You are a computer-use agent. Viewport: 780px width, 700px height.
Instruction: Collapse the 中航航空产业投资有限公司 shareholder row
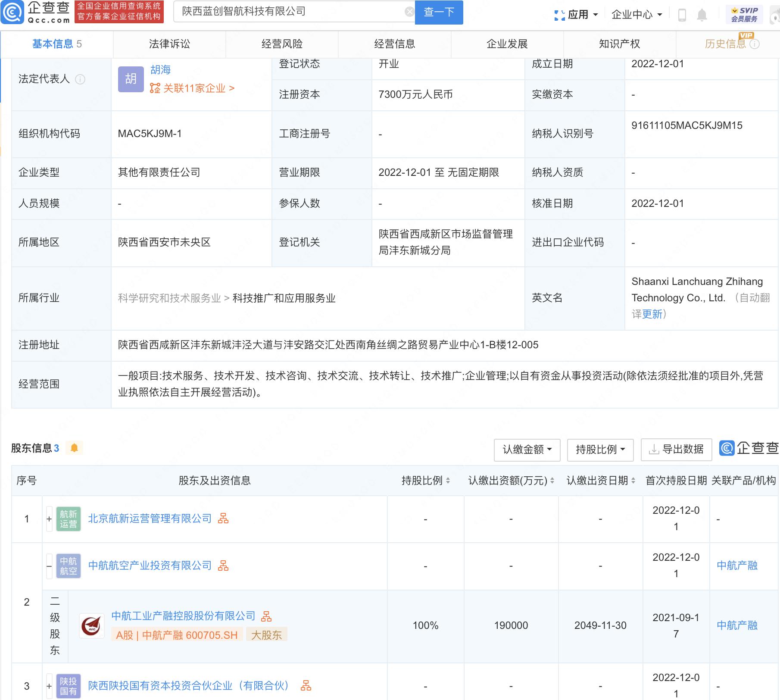[48, 566]
